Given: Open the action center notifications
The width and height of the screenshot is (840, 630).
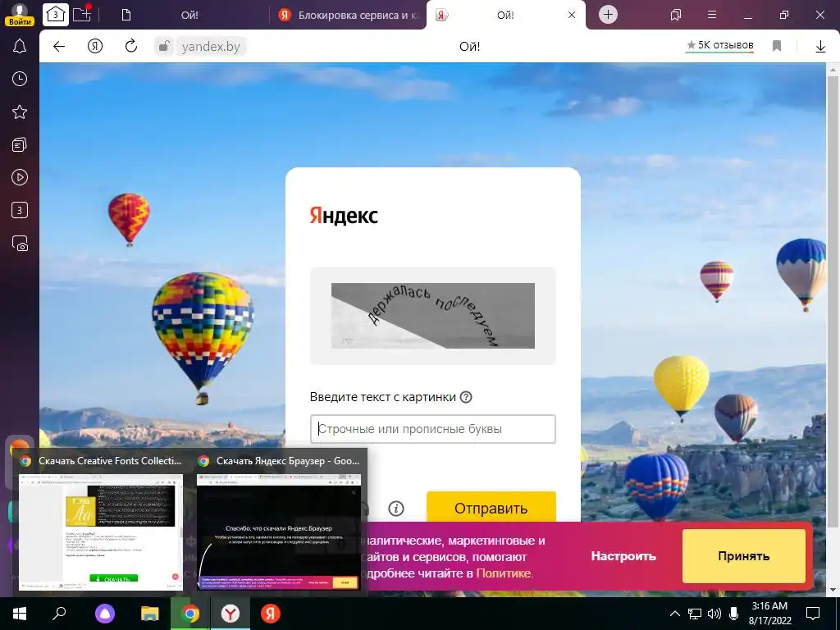Looking at the screenshot, I should tap(813, 614).
